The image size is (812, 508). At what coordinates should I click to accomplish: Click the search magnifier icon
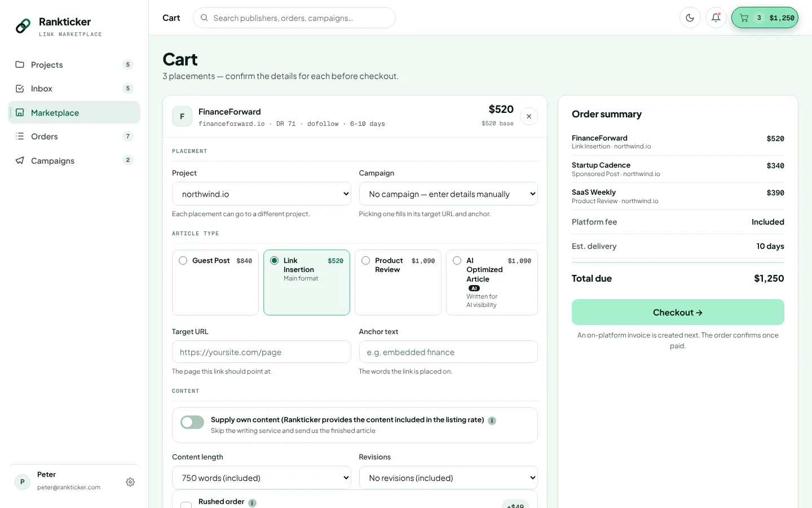click(204, 17)
